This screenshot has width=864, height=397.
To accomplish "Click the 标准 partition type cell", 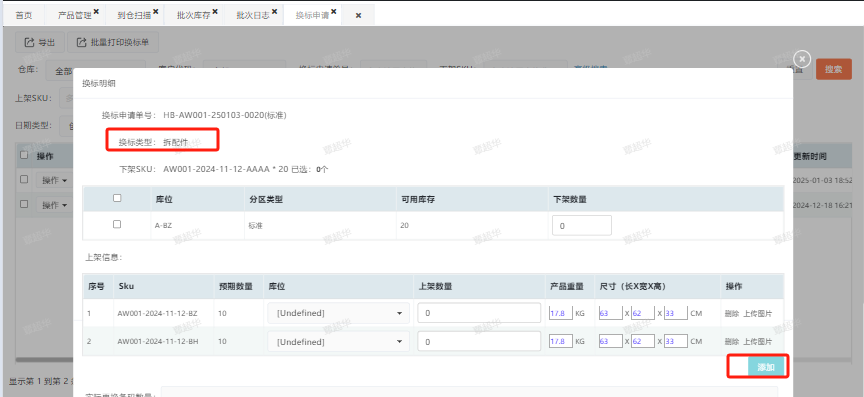I will (x=256, y=226).
